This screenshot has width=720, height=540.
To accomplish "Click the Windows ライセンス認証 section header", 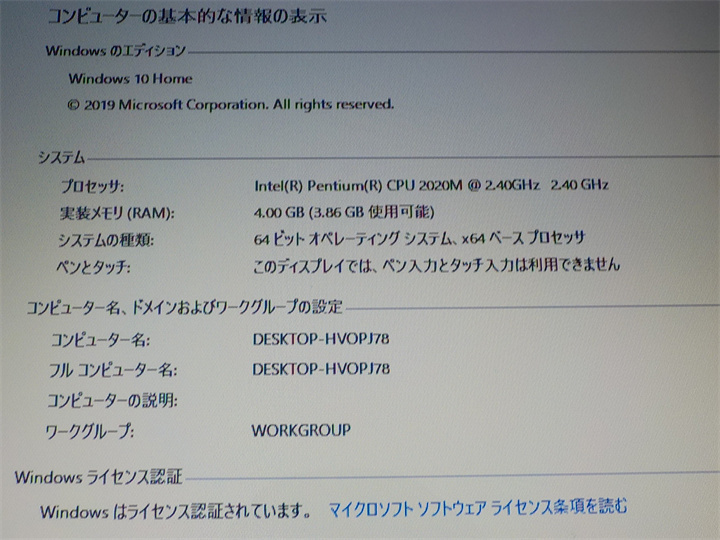I will 99,477.
